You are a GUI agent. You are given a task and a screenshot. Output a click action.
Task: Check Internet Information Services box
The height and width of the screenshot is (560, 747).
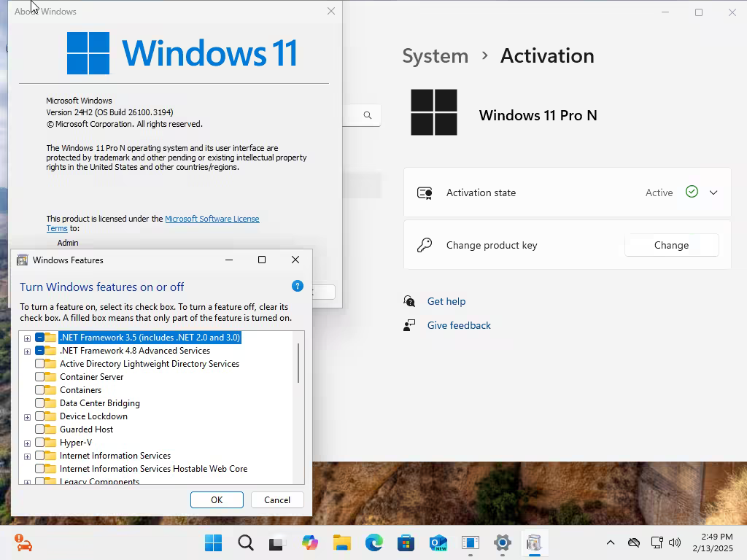pyautogui.click(x=39, y=456)
